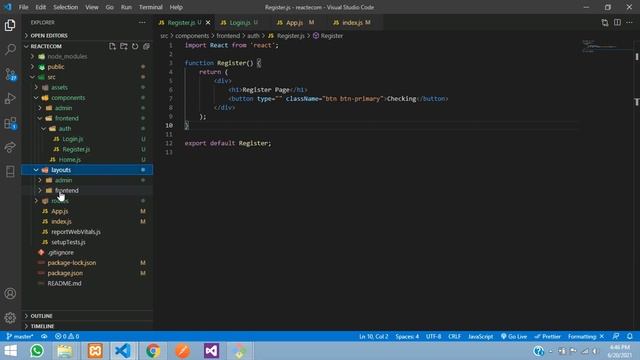Open the Extensions view

[x=10, y=123]
